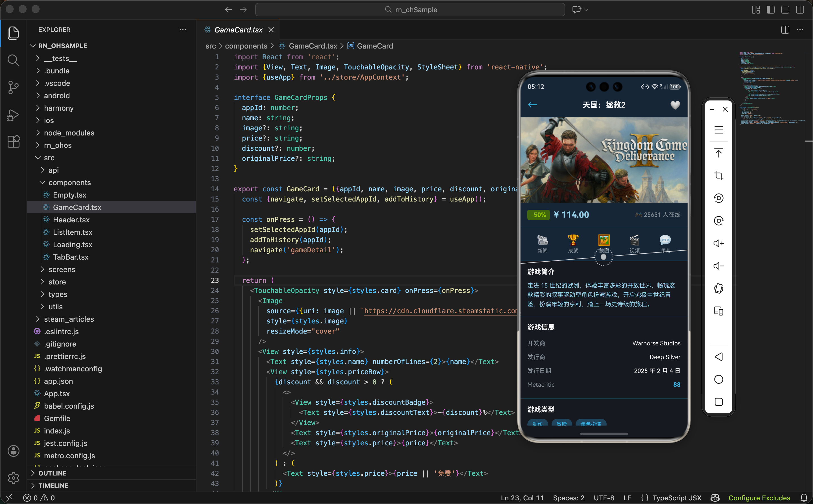This screenshot has width=813, height=504.
Task: Change the UTF-8 encoding
Action: (604, 498)
